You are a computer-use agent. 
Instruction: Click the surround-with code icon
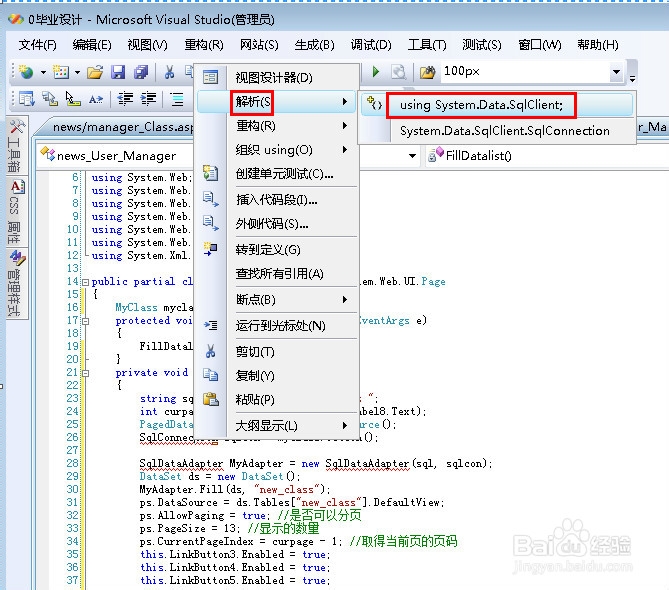(x=210, y=223)
